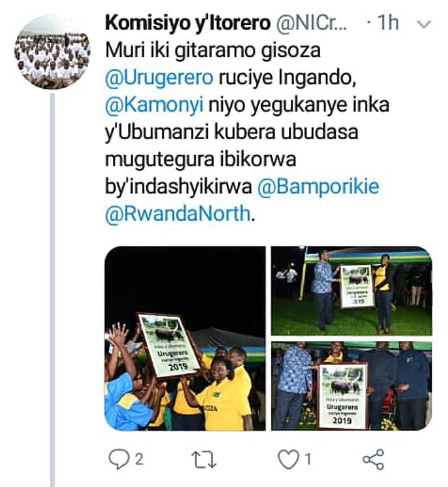This screenshot has height=488, width=448.
Task: Like the tweet with the heart icon
Action: (288, 459)
